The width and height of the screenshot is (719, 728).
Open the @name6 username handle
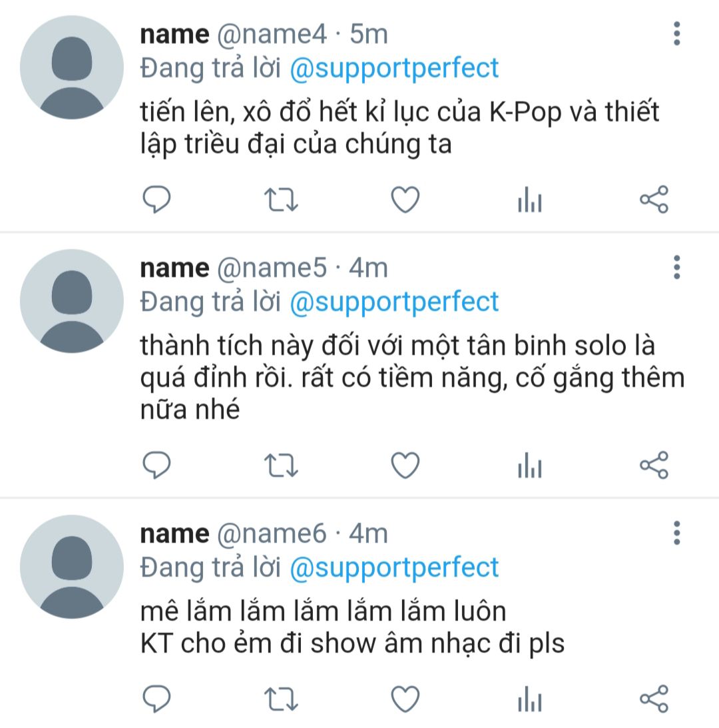point(272,534)
